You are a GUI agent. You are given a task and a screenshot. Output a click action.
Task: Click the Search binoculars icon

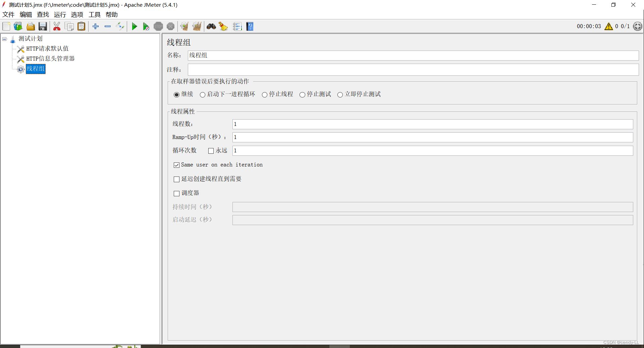click(x=211, y=26)
